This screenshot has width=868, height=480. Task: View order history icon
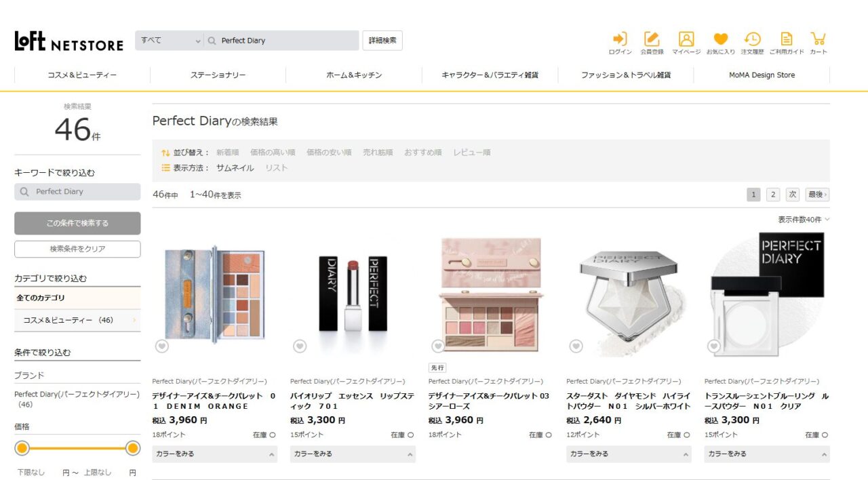point(752,39)
